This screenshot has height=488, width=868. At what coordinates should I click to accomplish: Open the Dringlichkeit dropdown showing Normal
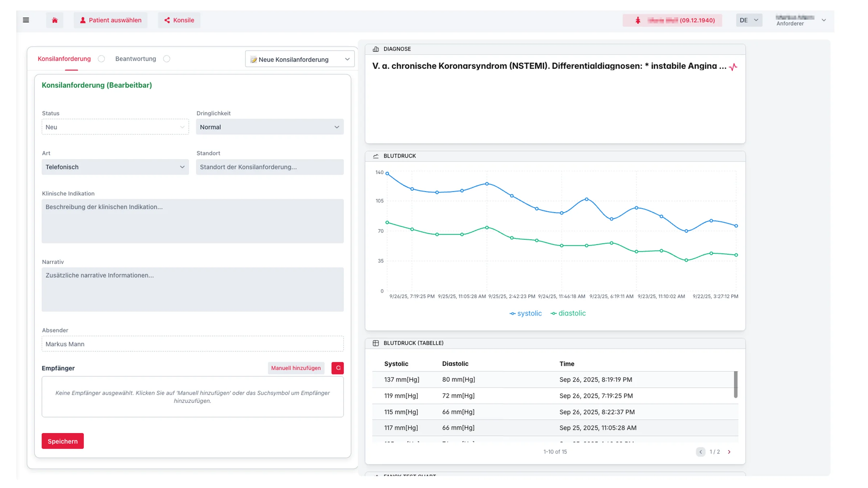tap(270, 127)
